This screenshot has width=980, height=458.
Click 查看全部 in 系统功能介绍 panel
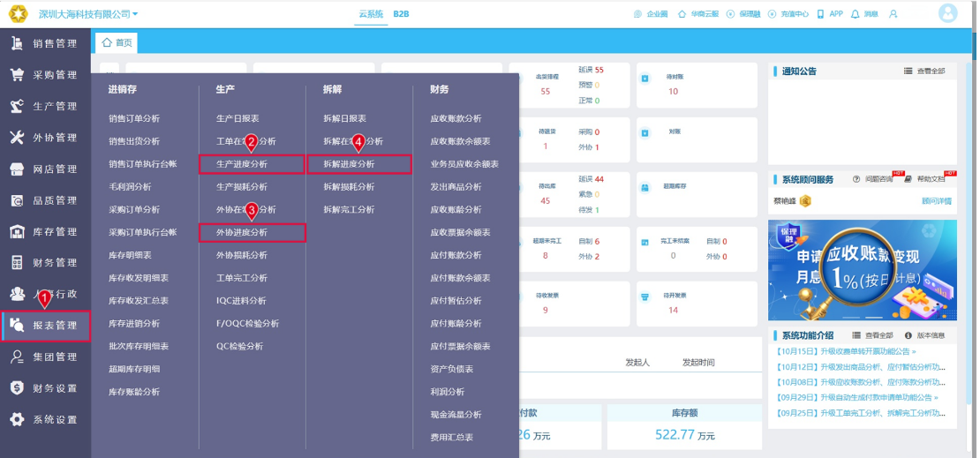(873, 335)
